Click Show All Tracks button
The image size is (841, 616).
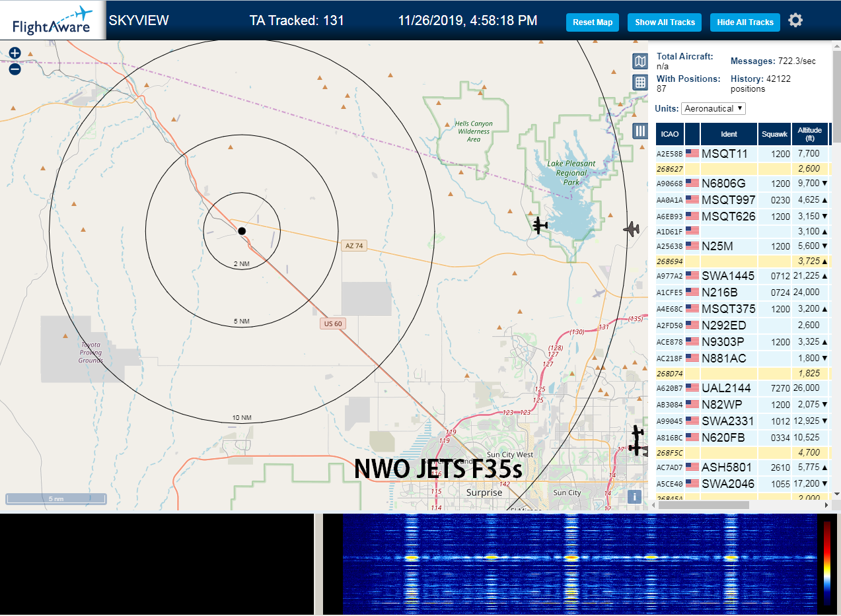(665, 22)
